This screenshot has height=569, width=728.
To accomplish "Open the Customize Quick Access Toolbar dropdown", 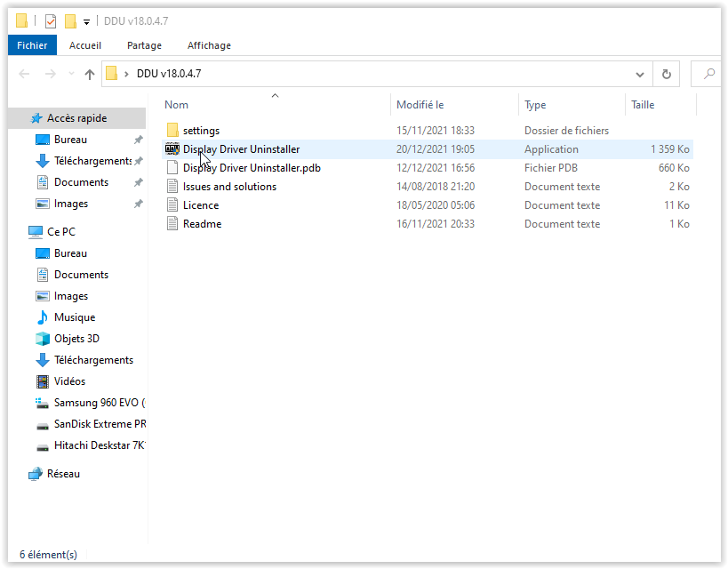I will (x=86, y=21).
